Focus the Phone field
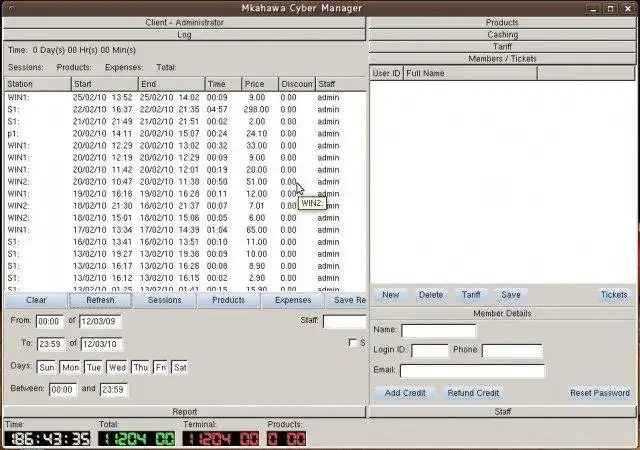The image size is (640, 450). [512, 351]
